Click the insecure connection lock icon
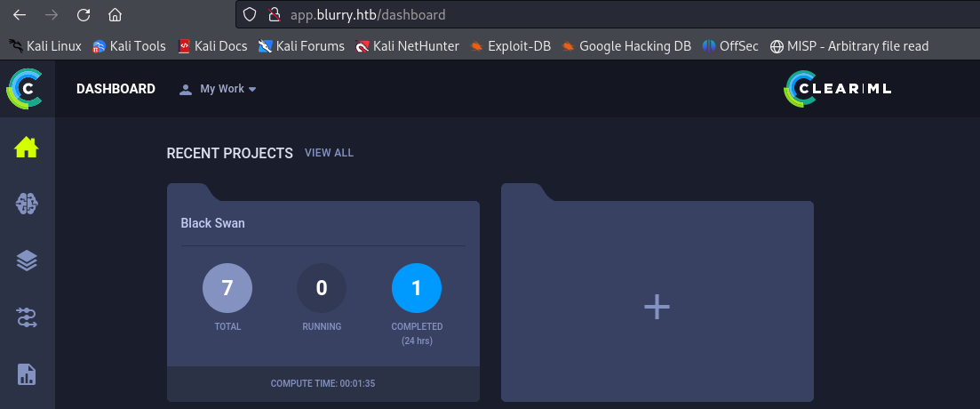The image size is (980, 409). point(274,15)
